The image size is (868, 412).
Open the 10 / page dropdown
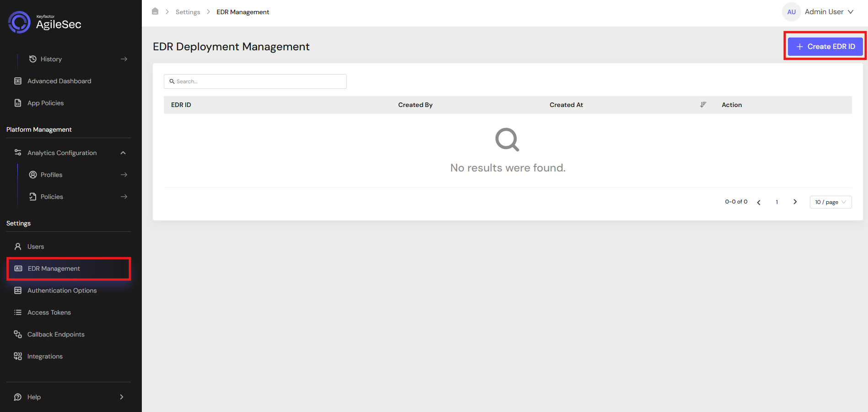(830, 202)
